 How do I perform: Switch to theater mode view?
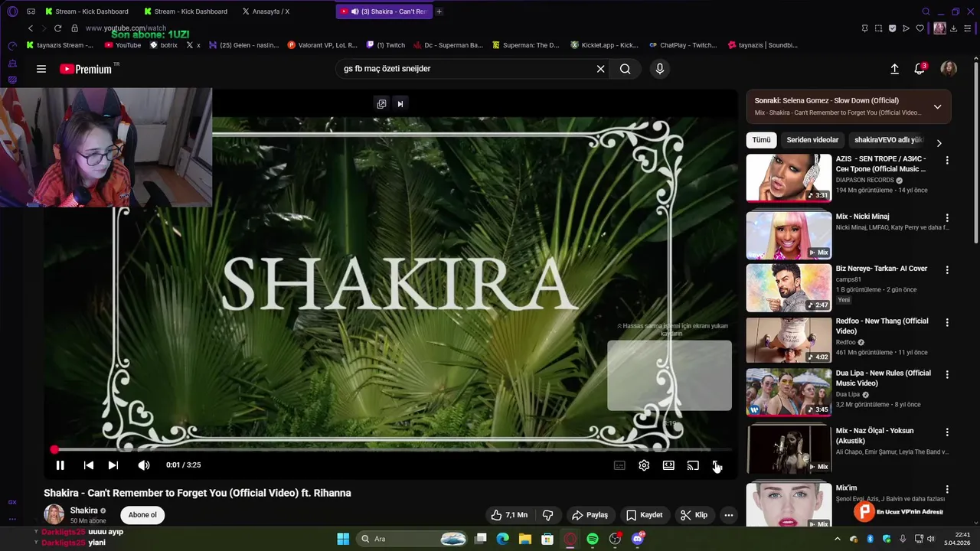click(x=668, y=465)
